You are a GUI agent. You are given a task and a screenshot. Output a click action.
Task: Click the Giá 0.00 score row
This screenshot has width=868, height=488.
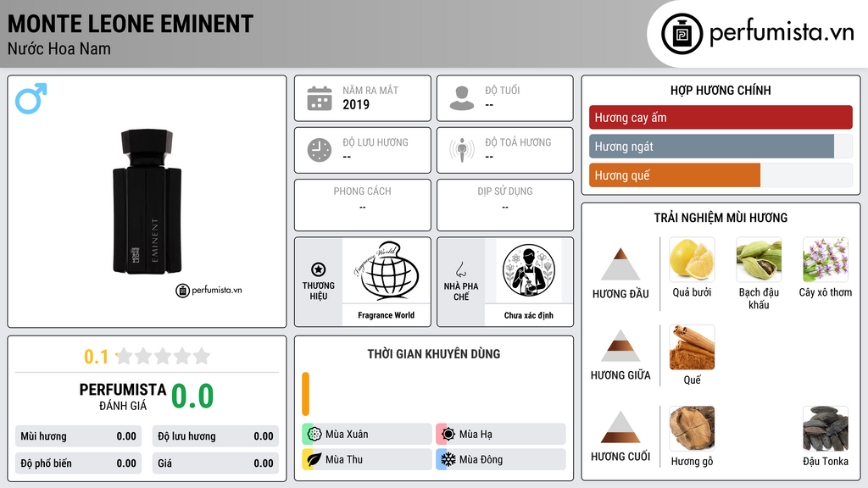tap(215, 463)
